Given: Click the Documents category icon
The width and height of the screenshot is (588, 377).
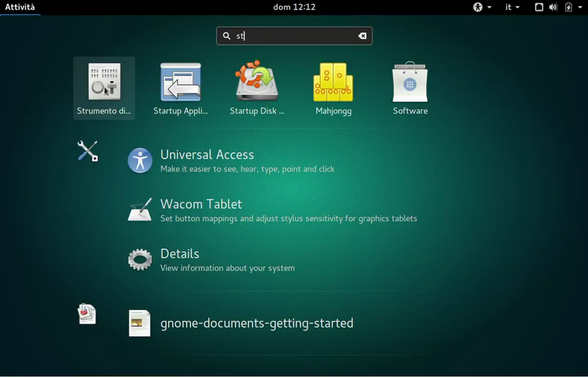Looking at the screenshot, I should 86,313.
